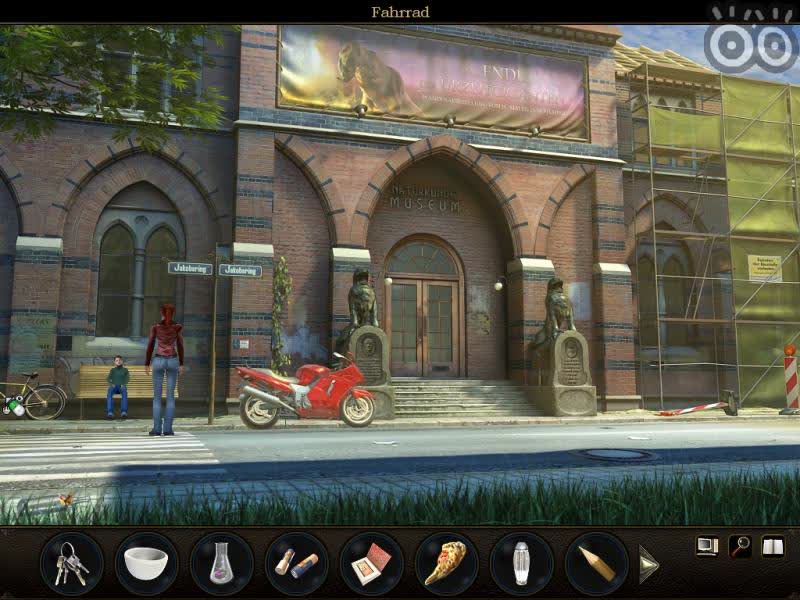Choose the two batteries in inventory

[x=297, y=564]
